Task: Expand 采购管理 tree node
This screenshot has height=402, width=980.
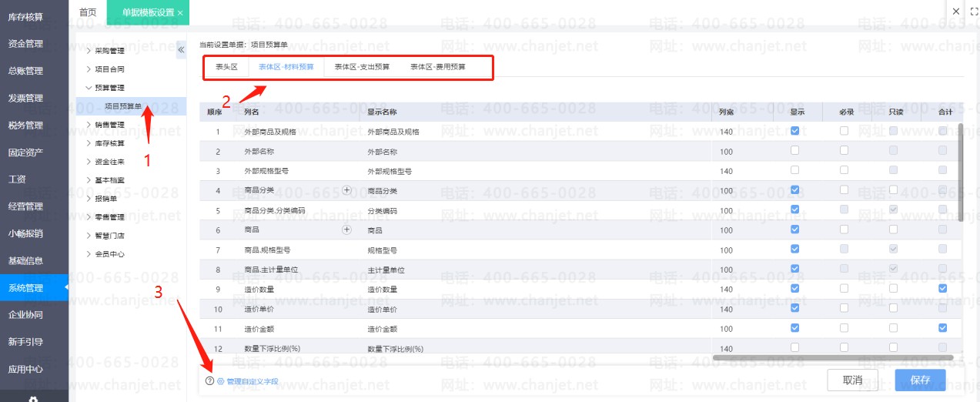Action: coord(89,51)
